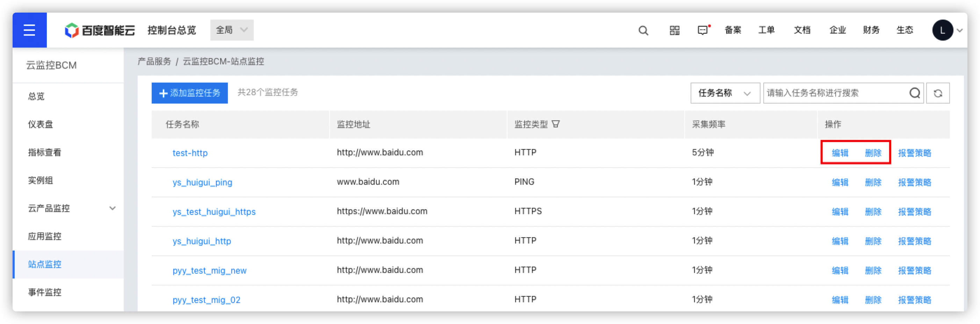The image size is (980, 324).
Task: Click 编辑 for pyy_test_mig_02
Action: pyautogui.click(x=840, y=300)
